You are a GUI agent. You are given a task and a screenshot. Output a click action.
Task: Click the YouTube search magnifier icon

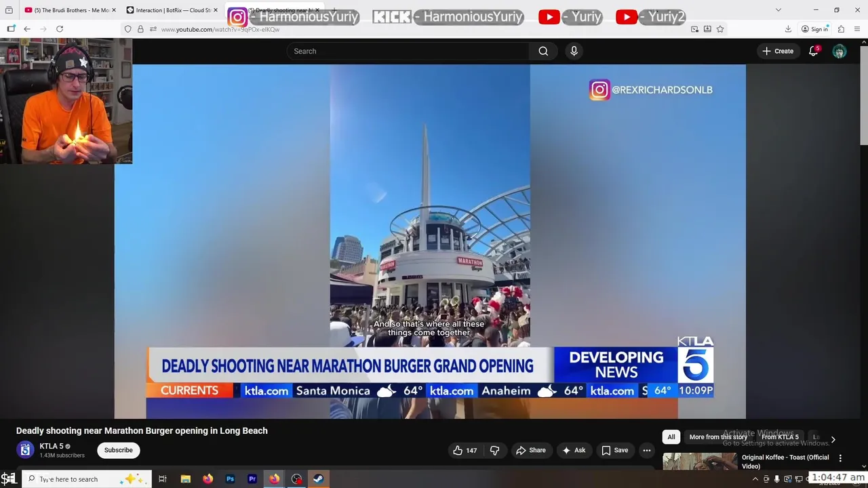543,51
